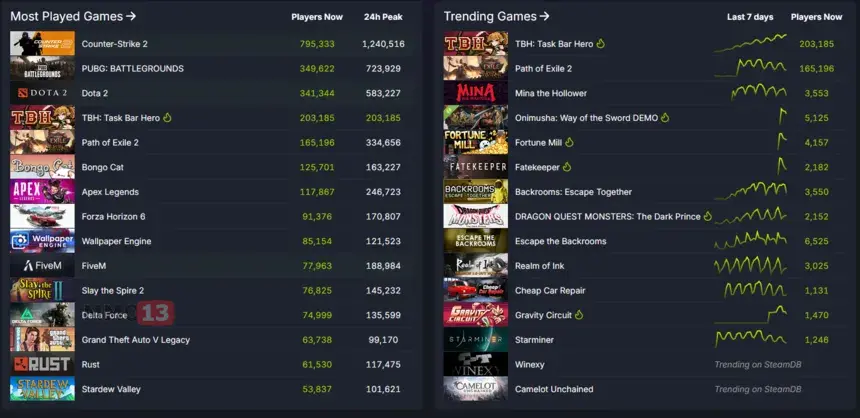This screenshot has width=860, height=418.
Task: Click the Forza Horizon 6 thumbnail
Action: point(42,216)
